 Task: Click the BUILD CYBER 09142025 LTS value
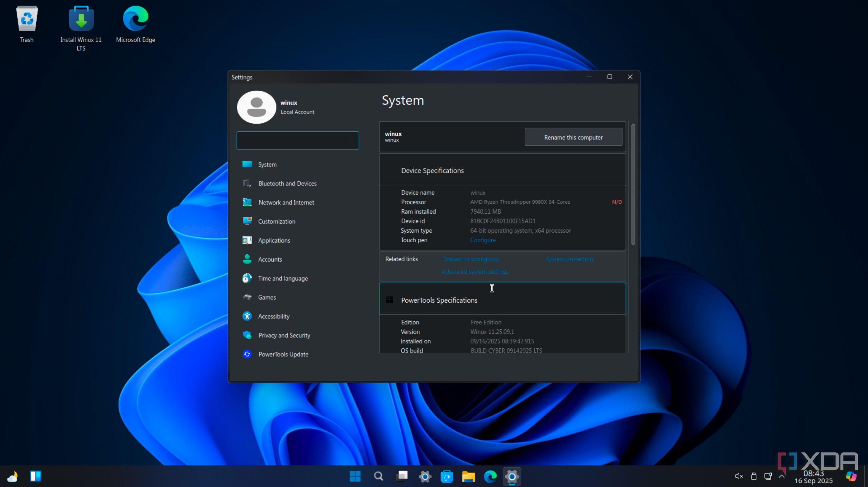[506, 350]
